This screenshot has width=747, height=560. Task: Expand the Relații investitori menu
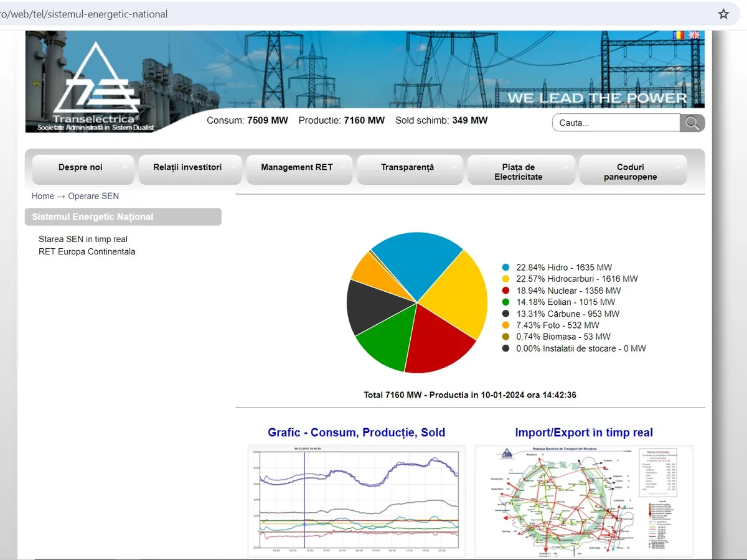click(x=188, y=167)
